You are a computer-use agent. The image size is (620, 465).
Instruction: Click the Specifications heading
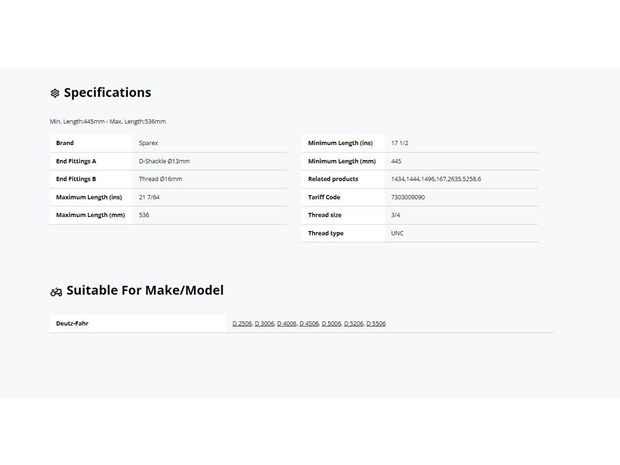pos(108,93)
